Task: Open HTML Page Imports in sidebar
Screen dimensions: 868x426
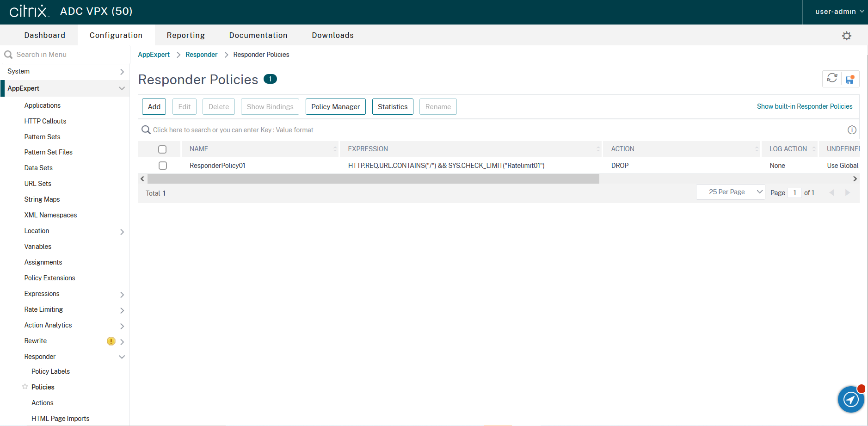Action: tap(61, 419)
